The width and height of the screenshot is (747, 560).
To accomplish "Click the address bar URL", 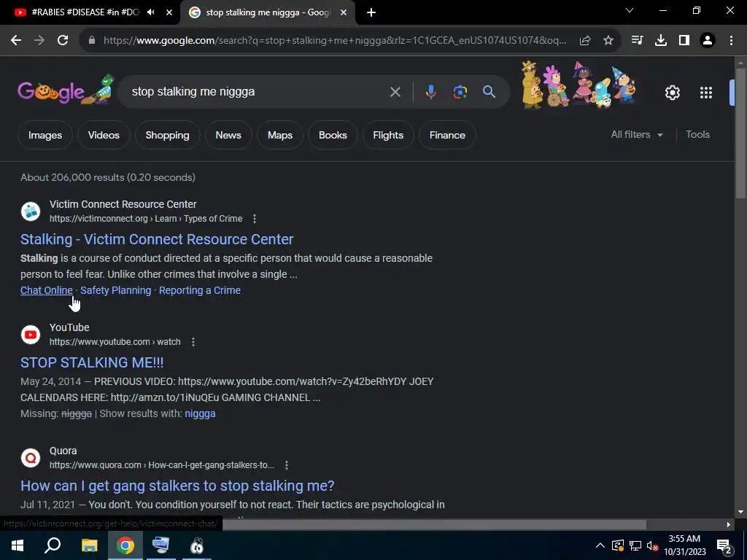I will tap(334, 41).
